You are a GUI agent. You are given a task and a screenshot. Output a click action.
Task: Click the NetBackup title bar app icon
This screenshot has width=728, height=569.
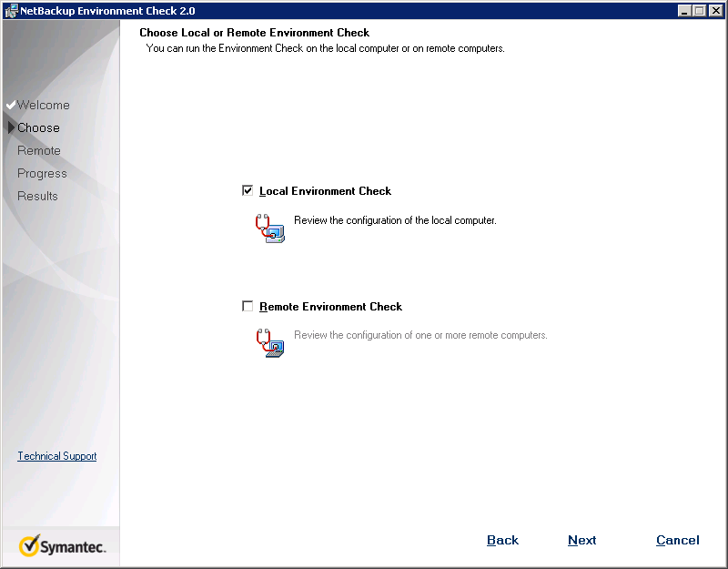[x=11, y=11]
